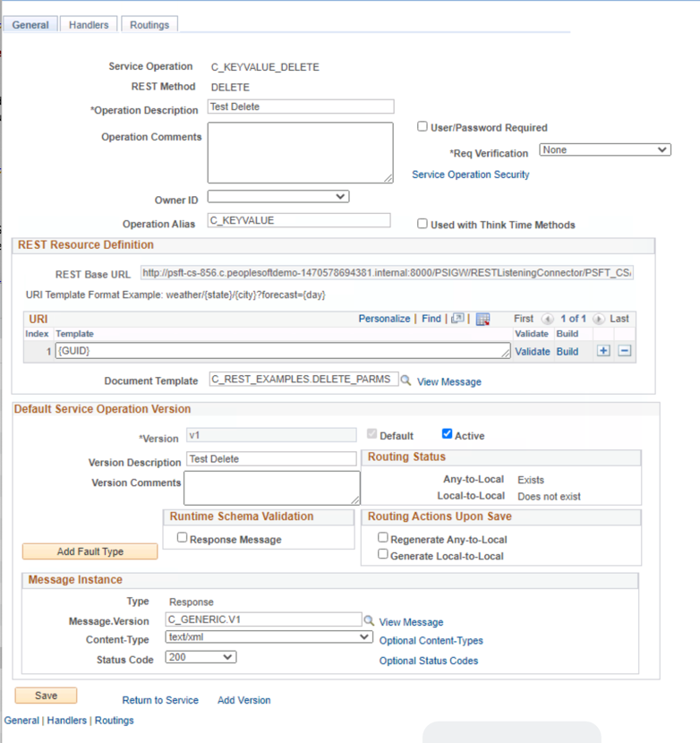Click Template column header in URI grid
700x743 pixels.
pos(74,334)
